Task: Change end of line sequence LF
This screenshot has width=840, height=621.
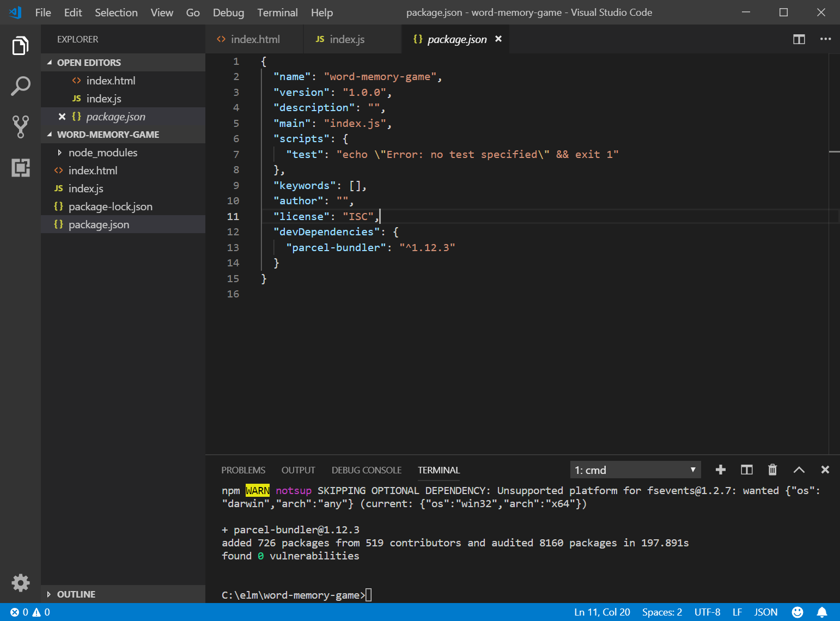Action: coord(737,612)
